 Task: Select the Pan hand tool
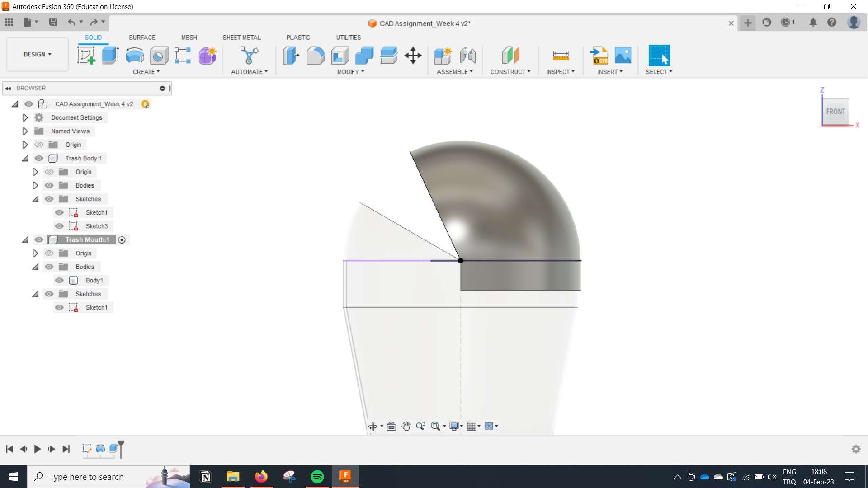click(x=406, y=426)
